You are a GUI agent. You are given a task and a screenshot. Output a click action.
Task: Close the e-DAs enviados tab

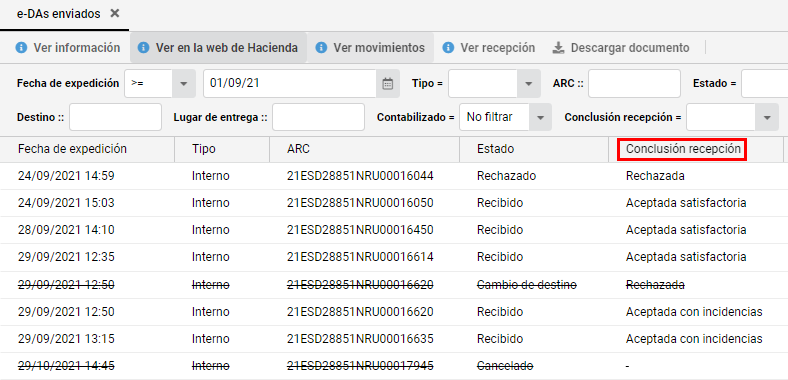115,14
